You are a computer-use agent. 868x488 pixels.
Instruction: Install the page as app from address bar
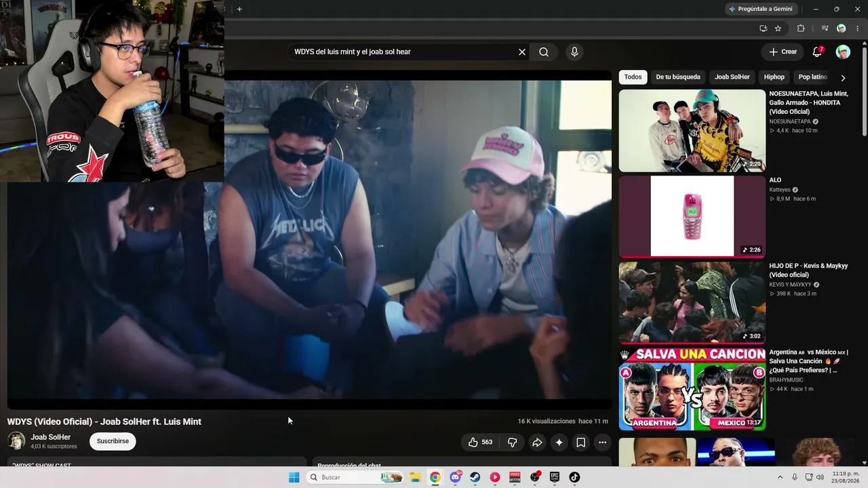click(x=763, y=28)
